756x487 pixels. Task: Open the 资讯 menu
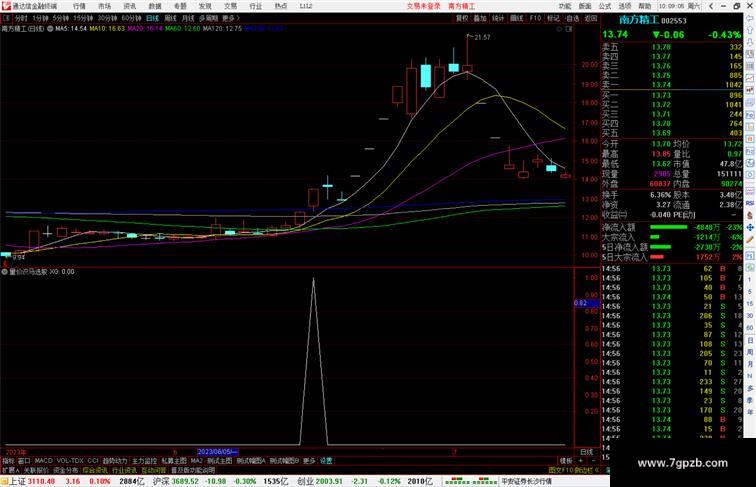(129, 6)
